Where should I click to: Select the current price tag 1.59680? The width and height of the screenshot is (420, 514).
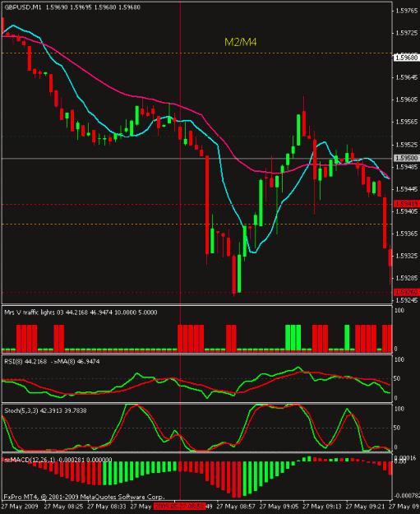pos(407,58)
